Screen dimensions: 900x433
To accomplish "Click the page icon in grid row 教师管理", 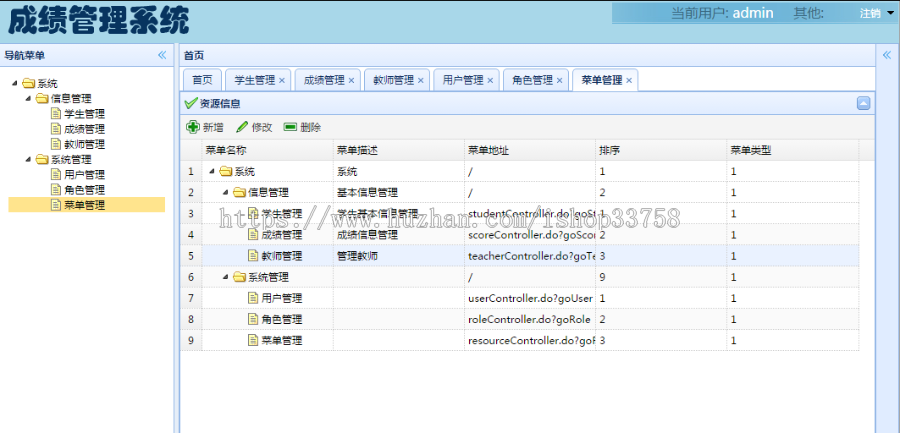I will pos(253,256).
